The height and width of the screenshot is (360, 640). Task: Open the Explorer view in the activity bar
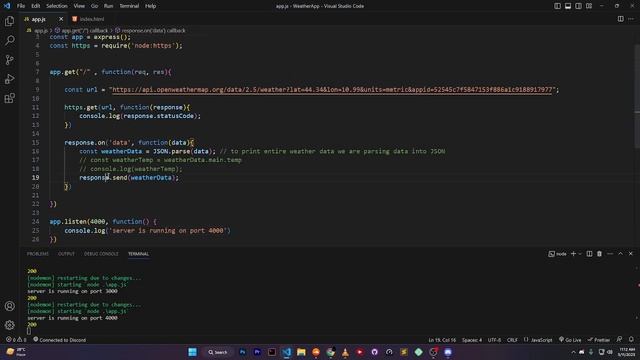tap(9, 21)
